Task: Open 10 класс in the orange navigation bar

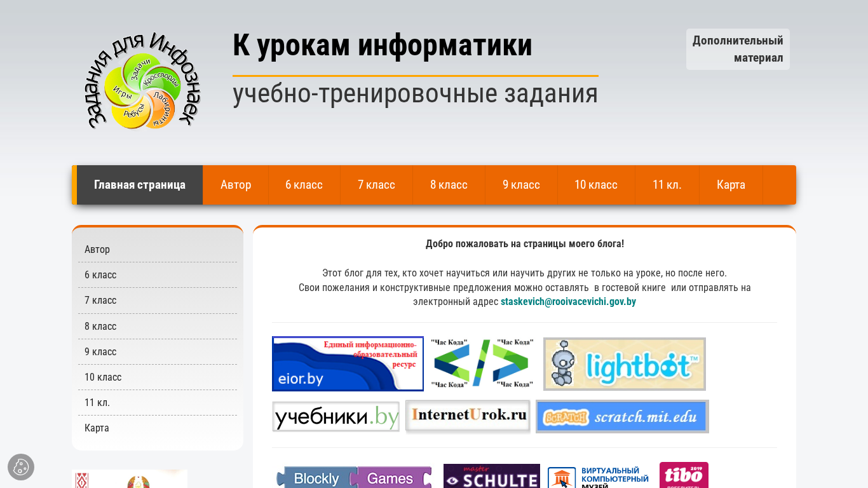Action: click(x=596, y=185)
